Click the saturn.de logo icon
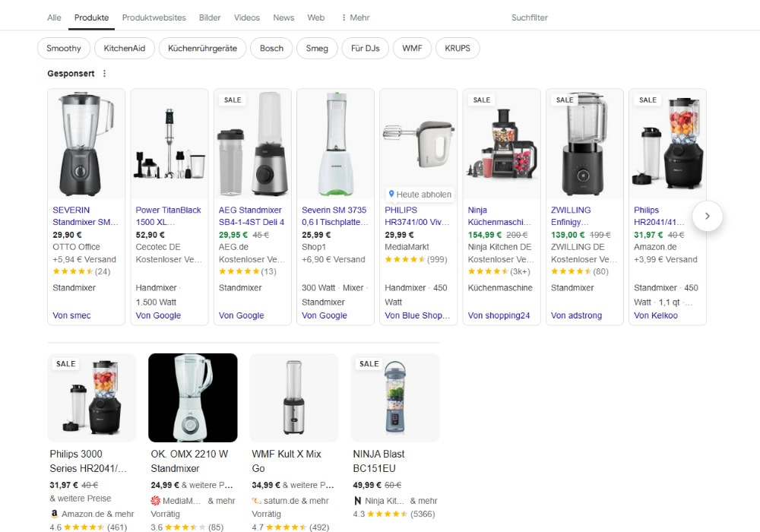The width and height of the screenshot is (760, 532). click(x=256, y=501)
